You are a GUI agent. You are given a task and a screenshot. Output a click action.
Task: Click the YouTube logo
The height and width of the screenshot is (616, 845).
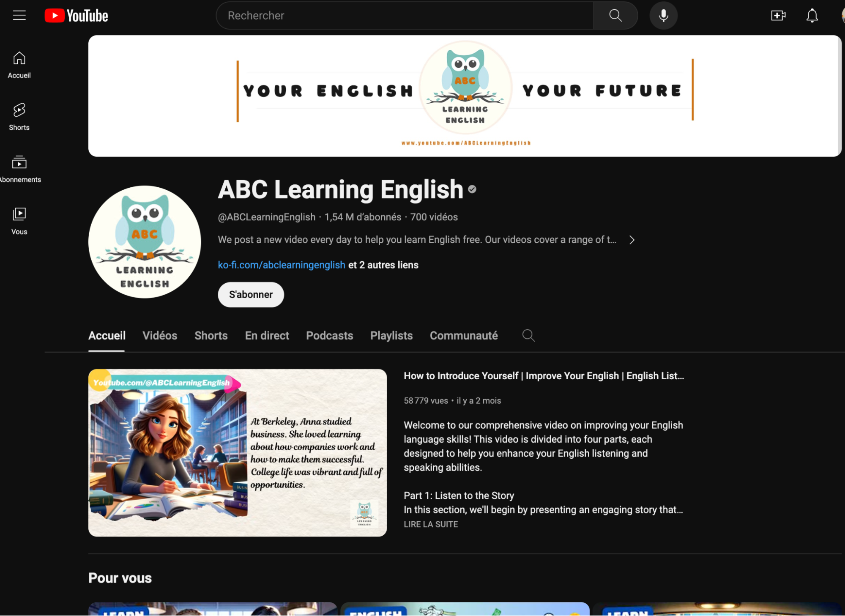click(x=77, y=16)
